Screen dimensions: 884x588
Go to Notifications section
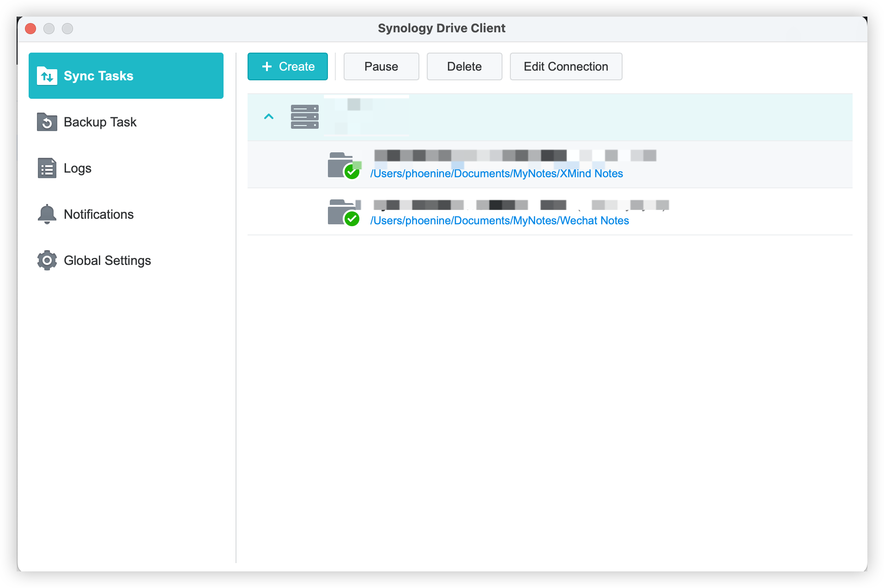pyautogui.click(x=98, y=214)
